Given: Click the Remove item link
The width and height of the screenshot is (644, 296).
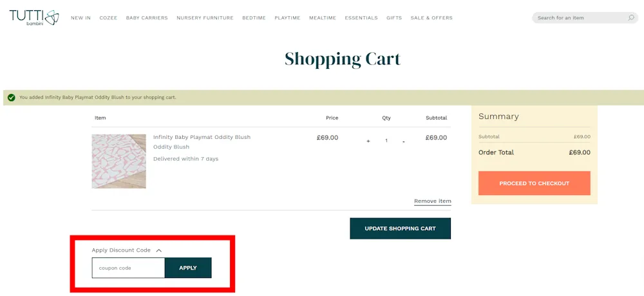Looking at the screenshot, I should (x=433, y=201).
